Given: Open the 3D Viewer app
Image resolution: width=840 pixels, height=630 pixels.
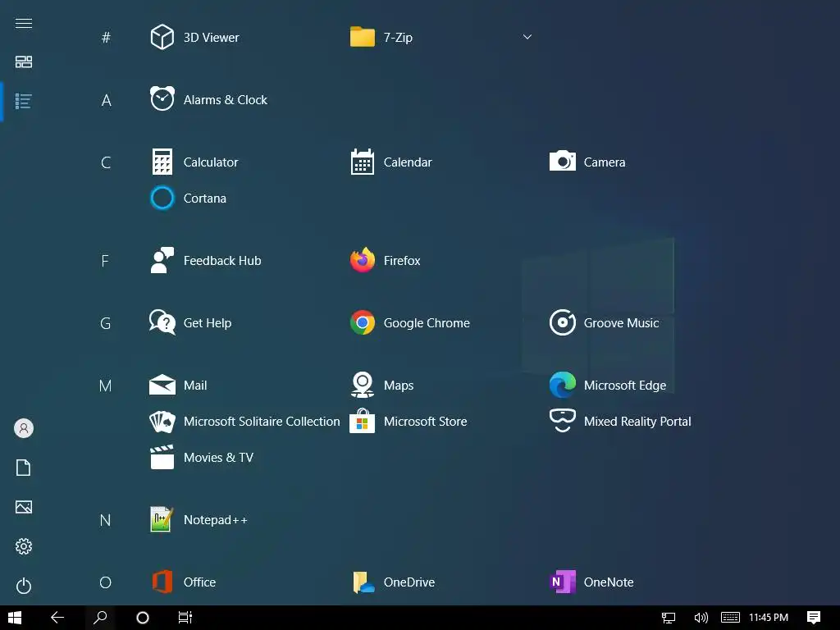Looking at the screenshot, I should point(194,38).
